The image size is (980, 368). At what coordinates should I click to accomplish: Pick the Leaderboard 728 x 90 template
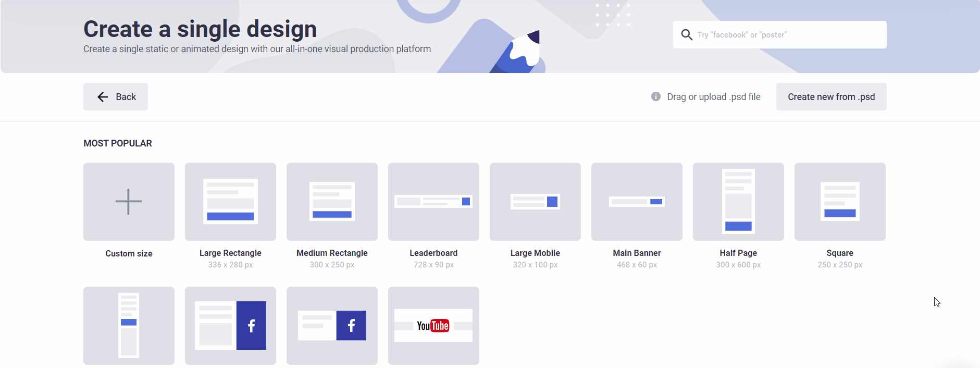[433, 202]
